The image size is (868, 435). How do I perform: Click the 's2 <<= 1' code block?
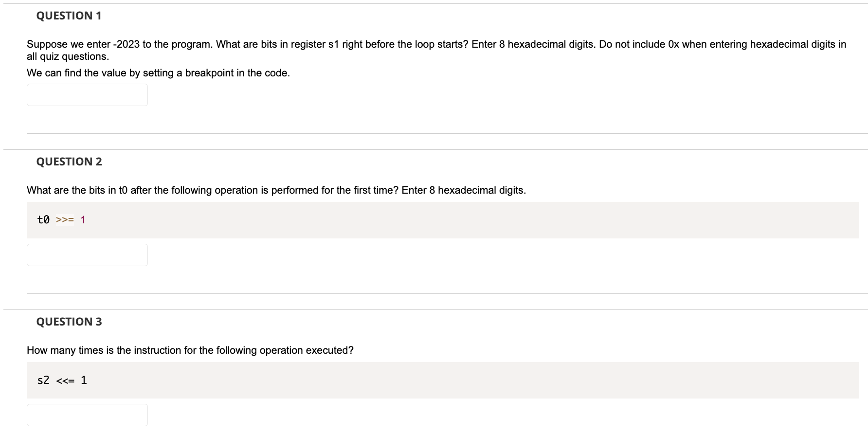(442, 380)
